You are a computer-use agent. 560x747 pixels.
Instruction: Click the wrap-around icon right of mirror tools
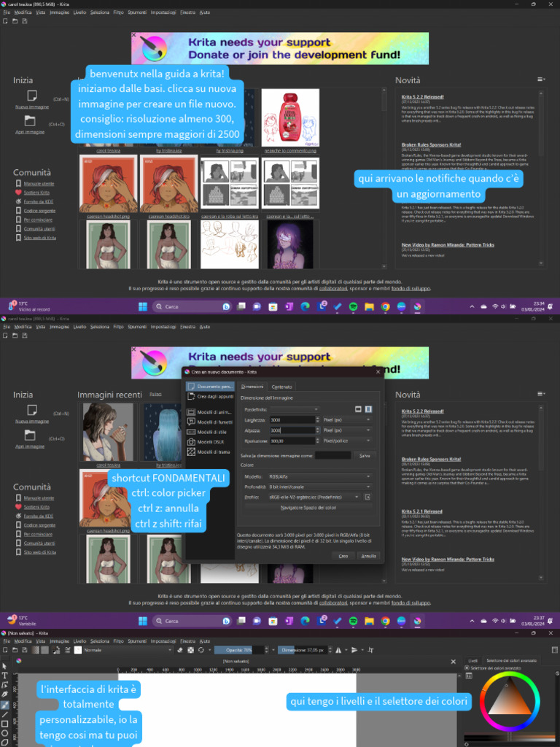(x=371, y=650)
